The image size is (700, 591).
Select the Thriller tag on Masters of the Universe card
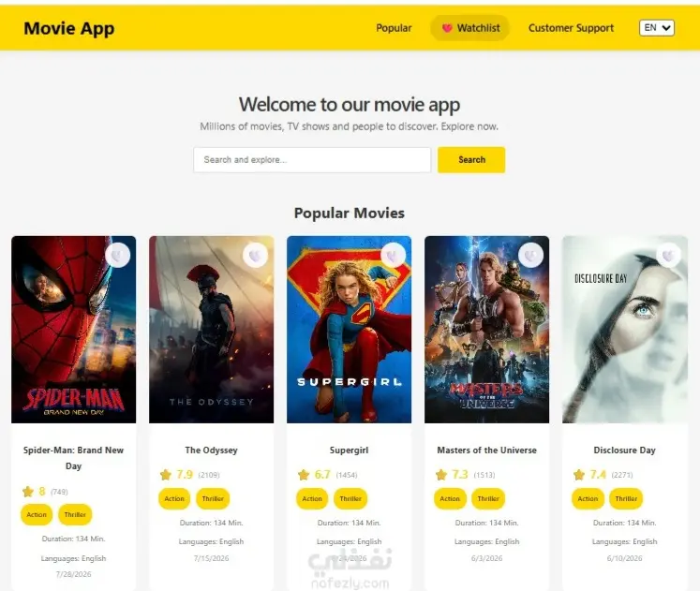pos(488,498)
